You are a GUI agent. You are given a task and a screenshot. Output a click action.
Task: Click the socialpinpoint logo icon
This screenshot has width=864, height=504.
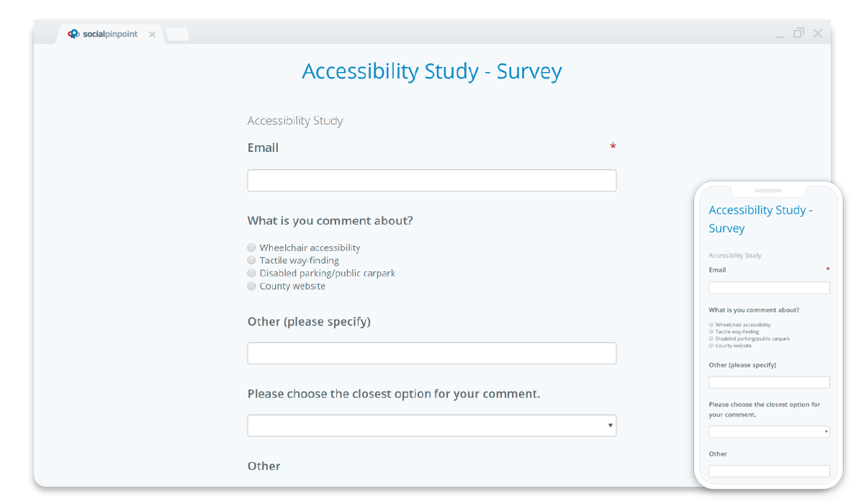(73, 34)
